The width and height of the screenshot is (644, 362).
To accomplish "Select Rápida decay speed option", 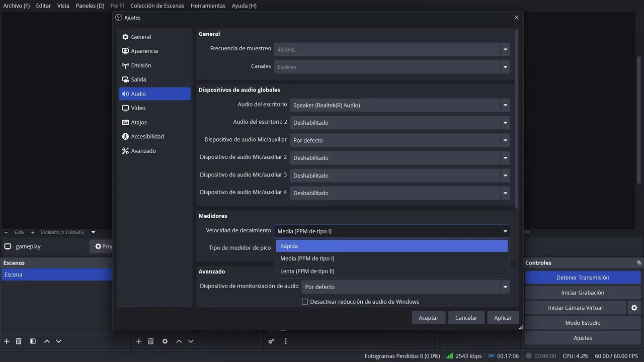I will point(391,246).
